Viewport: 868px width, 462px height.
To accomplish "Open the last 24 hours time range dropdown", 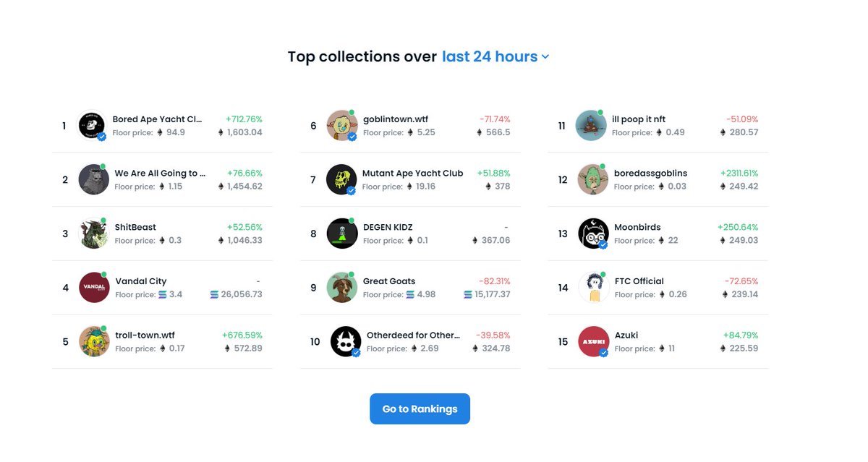I will pos(495,56).
